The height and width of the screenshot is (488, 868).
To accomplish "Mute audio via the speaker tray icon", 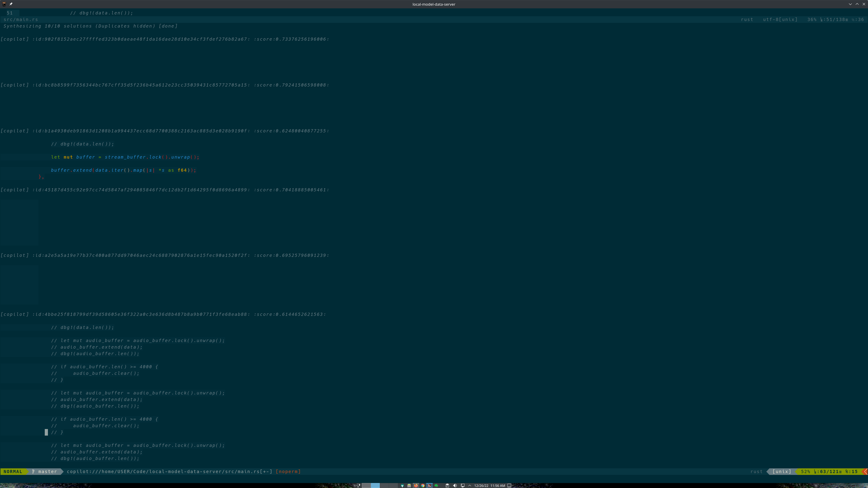I will 455,485.
